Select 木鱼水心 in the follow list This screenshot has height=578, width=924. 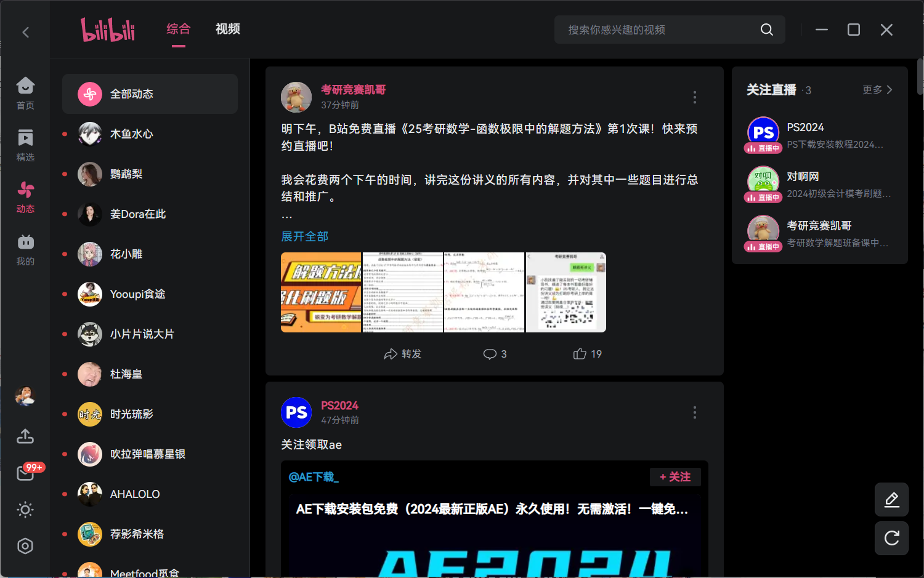(150, 134)
